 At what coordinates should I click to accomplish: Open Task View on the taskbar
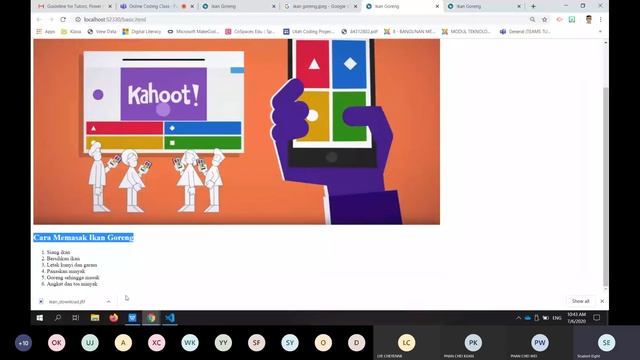tap(76, 318)
